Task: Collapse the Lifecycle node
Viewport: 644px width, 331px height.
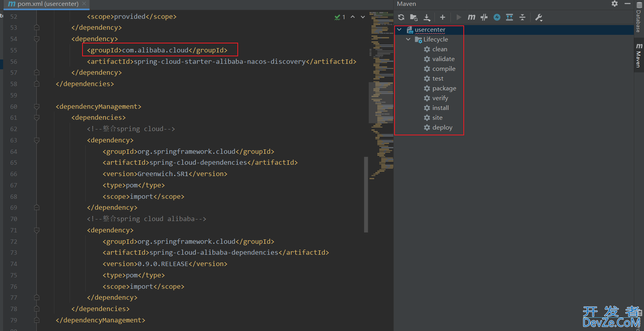Action: pos(408,39)
